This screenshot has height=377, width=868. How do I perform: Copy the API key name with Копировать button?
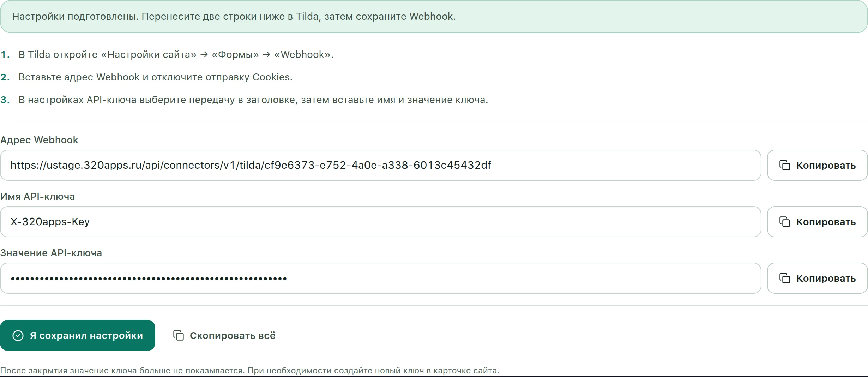817,222
